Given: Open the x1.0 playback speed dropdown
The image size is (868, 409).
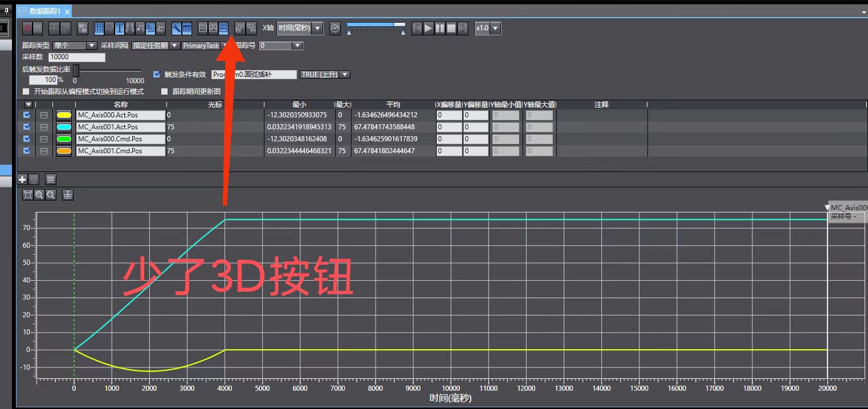Looking at the screenshot, I should pyautogui.click(x=488, y=28).
